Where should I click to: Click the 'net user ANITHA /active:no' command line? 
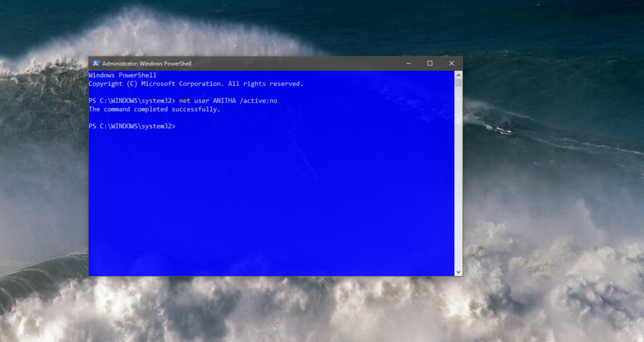228,100
